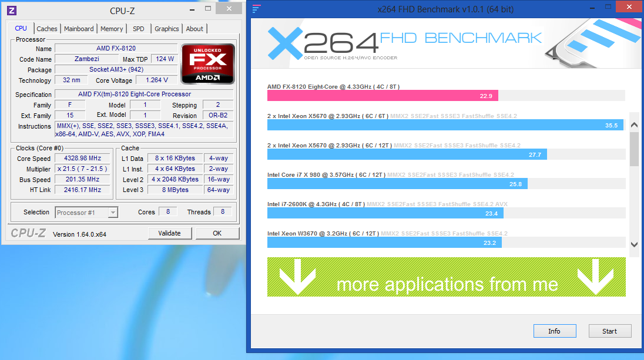Screen dimensions: 644x360
Task: Click the Info button
Action: [554, 331]
